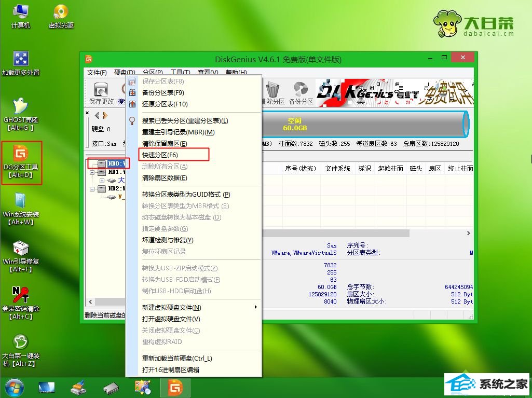Choose 清除扇区数据 menu entry
This screenshot has width=532, height=398.
tap(194, 178)
